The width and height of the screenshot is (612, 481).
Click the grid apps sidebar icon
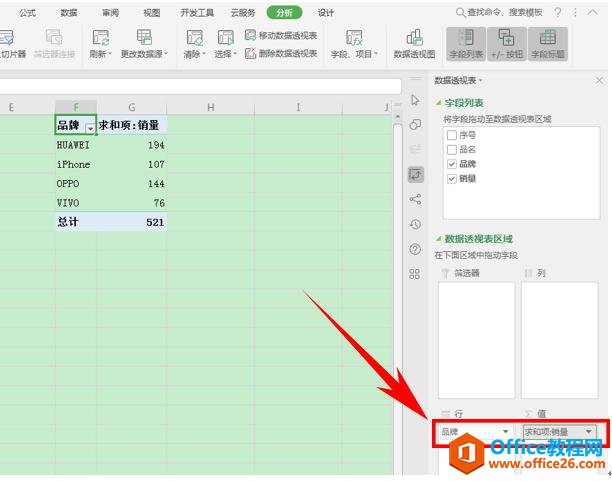(415, 274)
